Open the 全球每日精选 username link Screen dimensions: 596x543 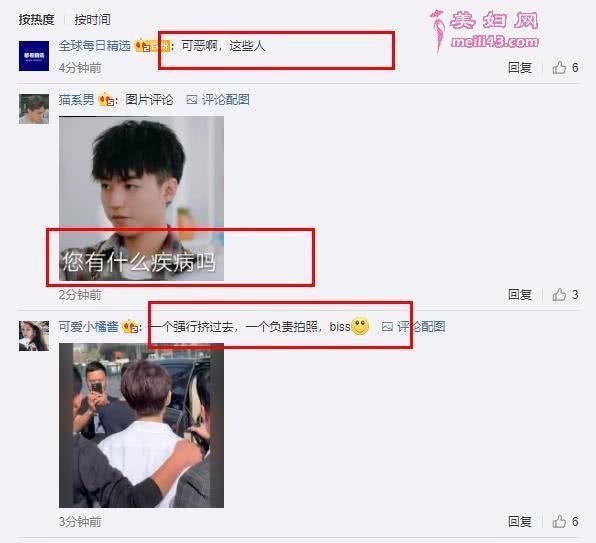(x=95, y=46)
